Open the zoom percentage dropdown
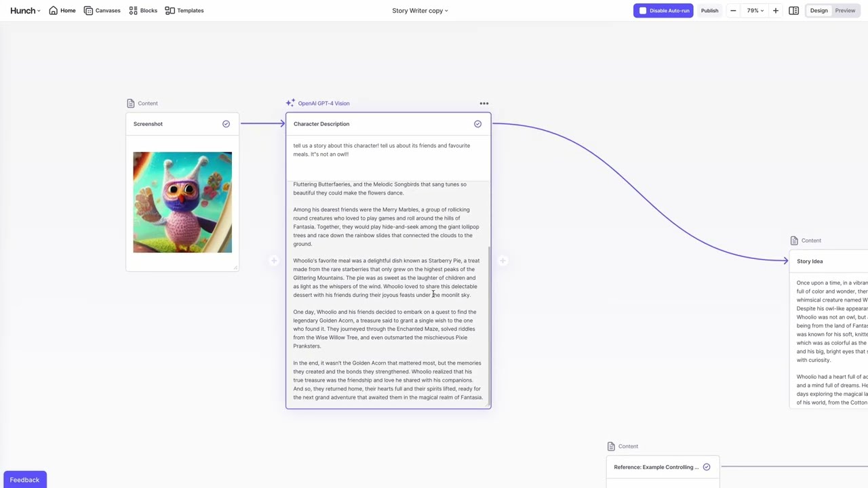Screen dimensions: 868x488 (x=754, y=10)
